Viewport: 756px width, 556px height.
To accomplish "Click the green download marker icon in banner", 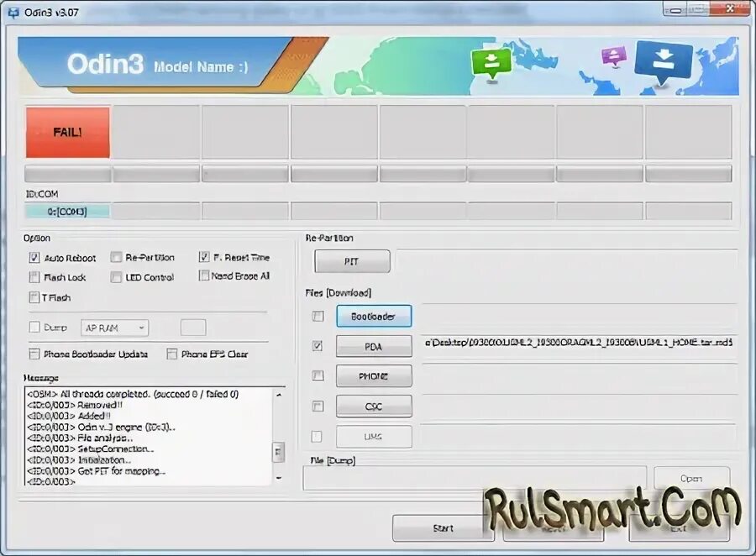I will click(x=491, y=63).
